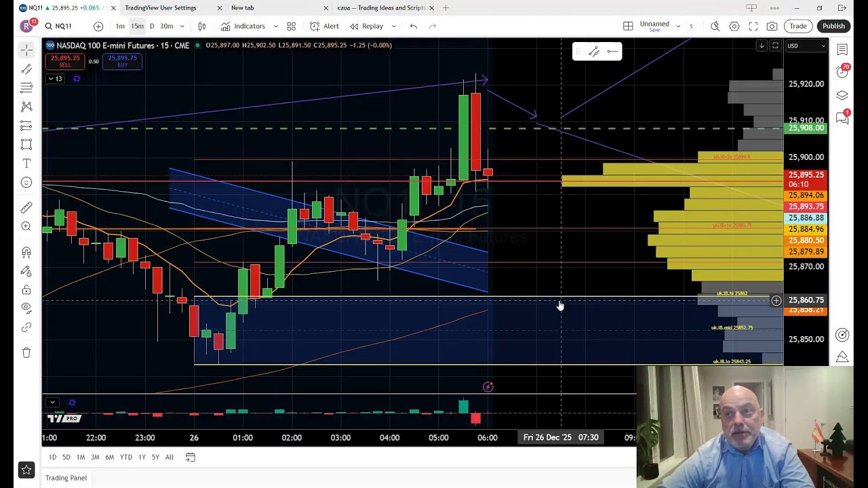This screenshot has width=868, height=488.
Task: Expand the timeframe interval dropdown
Action: click(x=182, y=26)
